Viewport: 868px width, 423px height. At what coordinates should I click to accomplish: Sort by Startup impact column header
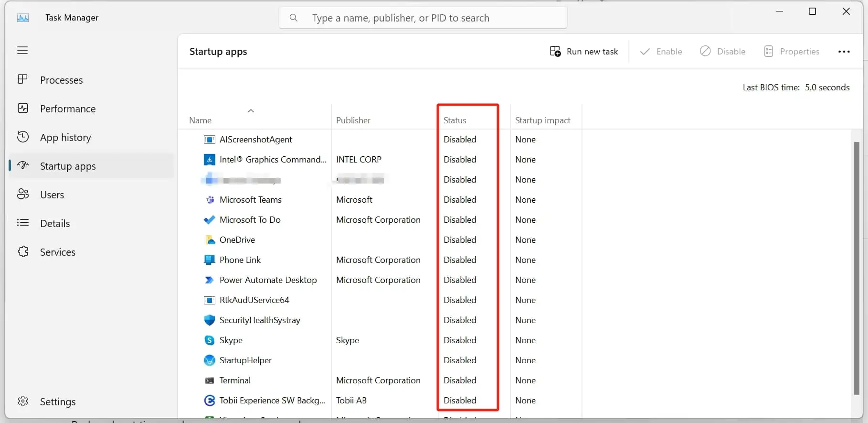[542, 120]
